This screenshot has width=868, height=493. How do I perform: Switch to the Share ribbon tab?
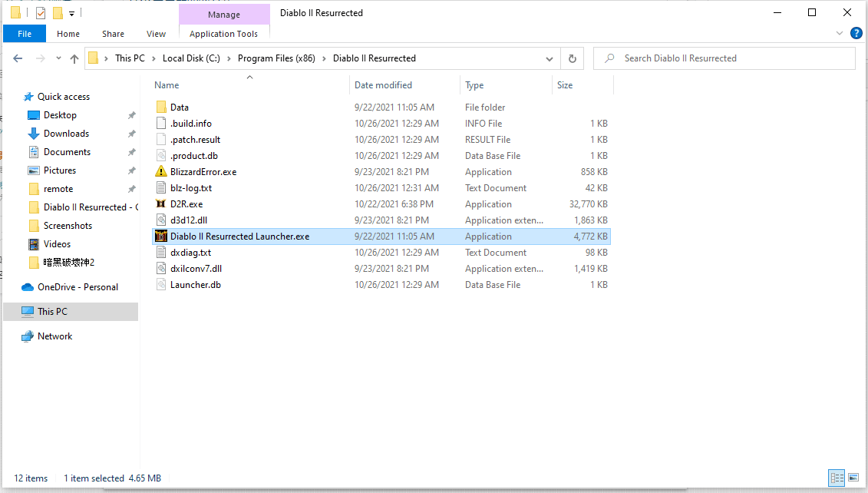click(113, 34)
